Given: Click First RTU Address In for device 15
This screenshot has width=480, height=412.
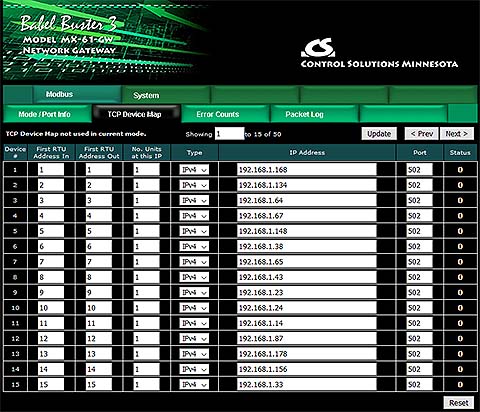Looking at the screenshot, I should (51, 384).
